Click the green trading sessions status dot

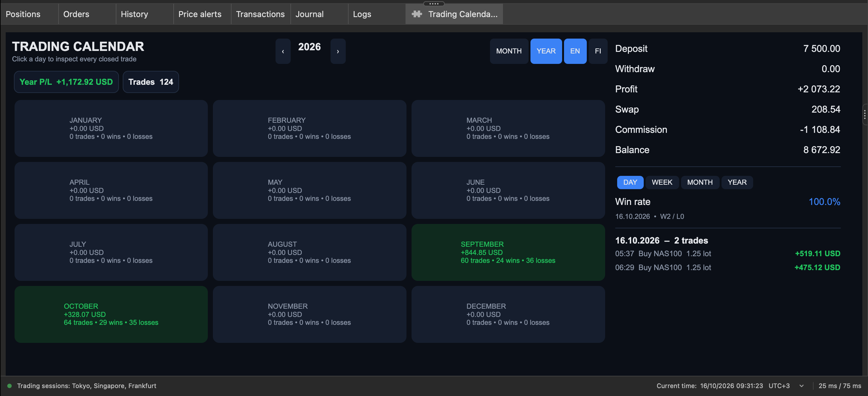click(9, 386)
